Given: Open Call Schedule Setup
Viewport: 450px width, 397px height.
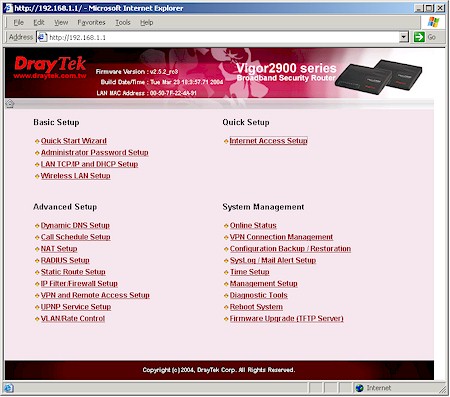Looking at the screenshot, I should click(75, 237).
